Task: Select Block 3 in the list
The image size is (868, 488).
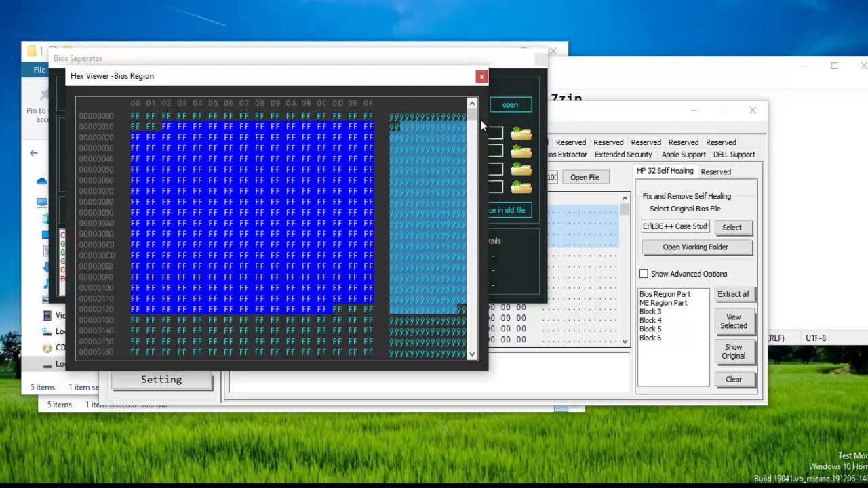Action: pyautogui.click(x=650, y=312)
